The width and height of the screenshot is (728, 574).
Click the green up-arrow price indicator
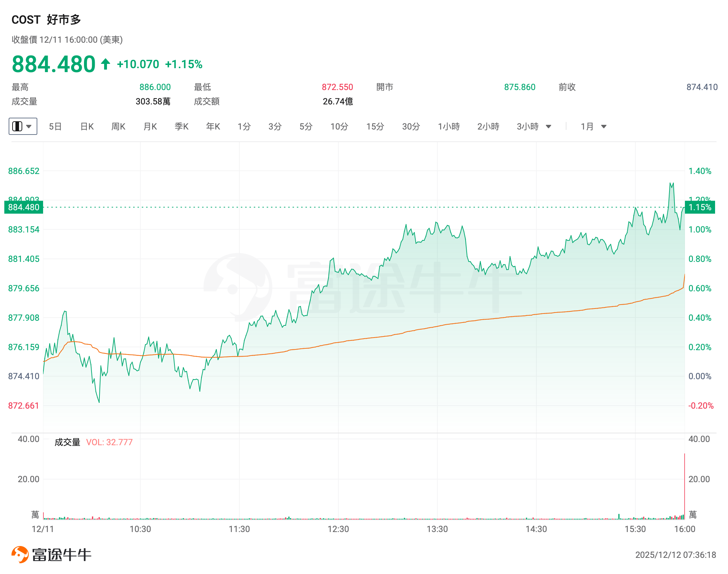point(105,64)
